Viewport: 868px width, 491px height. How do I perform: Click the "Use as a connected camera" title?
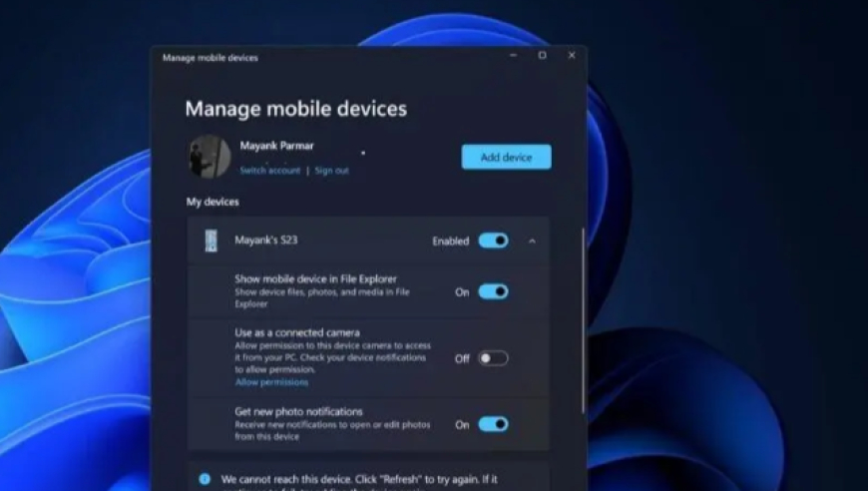tap(297, 332)
